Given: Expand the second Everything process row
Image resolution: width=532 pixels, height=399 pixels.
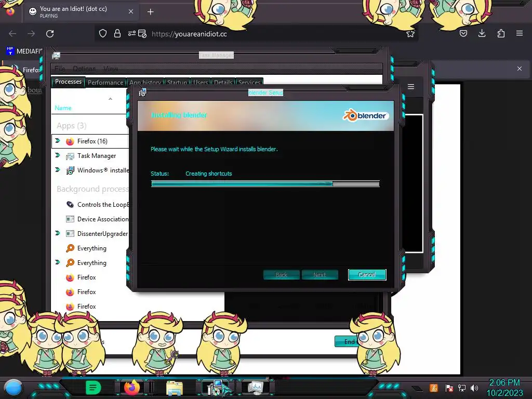Looking at the screenshot, I should click(58, 262).
